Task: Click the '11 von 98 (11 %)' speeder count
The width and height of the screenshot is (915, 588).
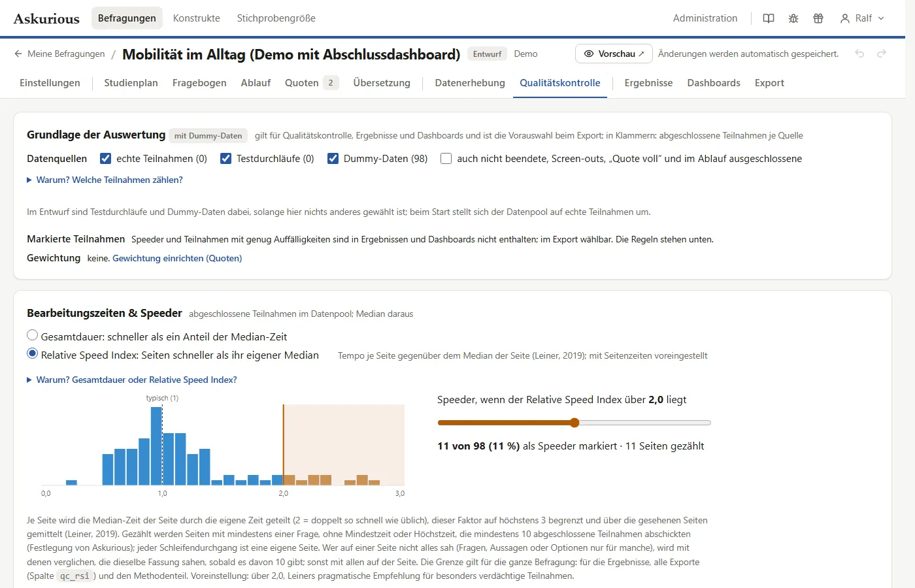Action: (478, 446)
